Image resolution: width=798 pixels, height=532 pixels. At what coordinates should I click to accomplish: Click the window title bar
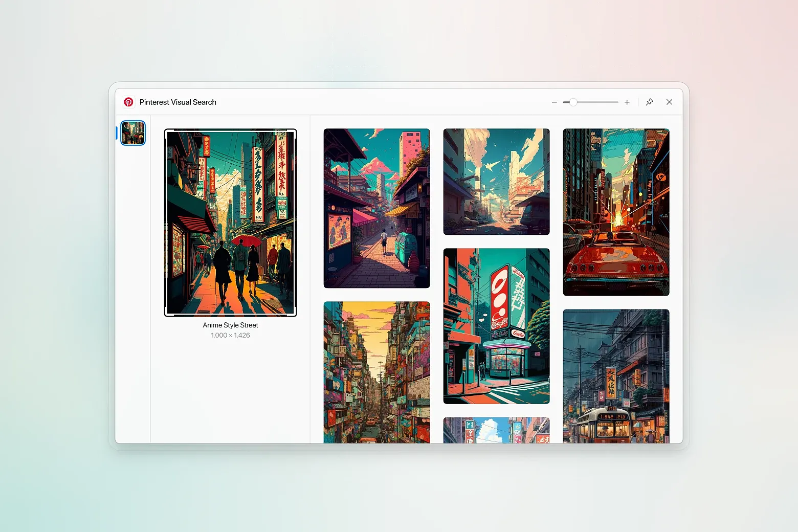point(358,102)
